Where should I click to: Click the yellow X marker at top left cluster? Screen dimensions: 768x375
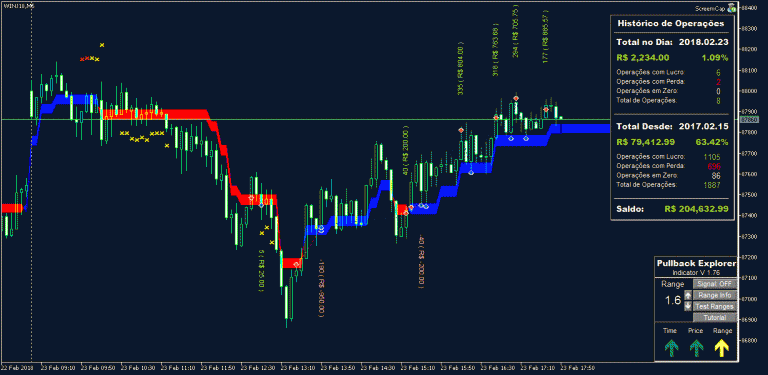pos(102,45)
